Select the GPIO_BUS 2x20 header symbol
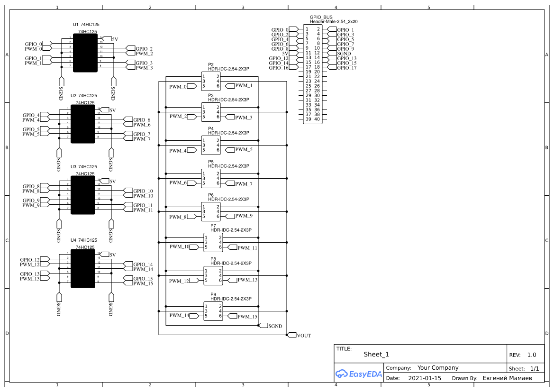The width and height of the screenshot is (554, 392). point(312,73)
